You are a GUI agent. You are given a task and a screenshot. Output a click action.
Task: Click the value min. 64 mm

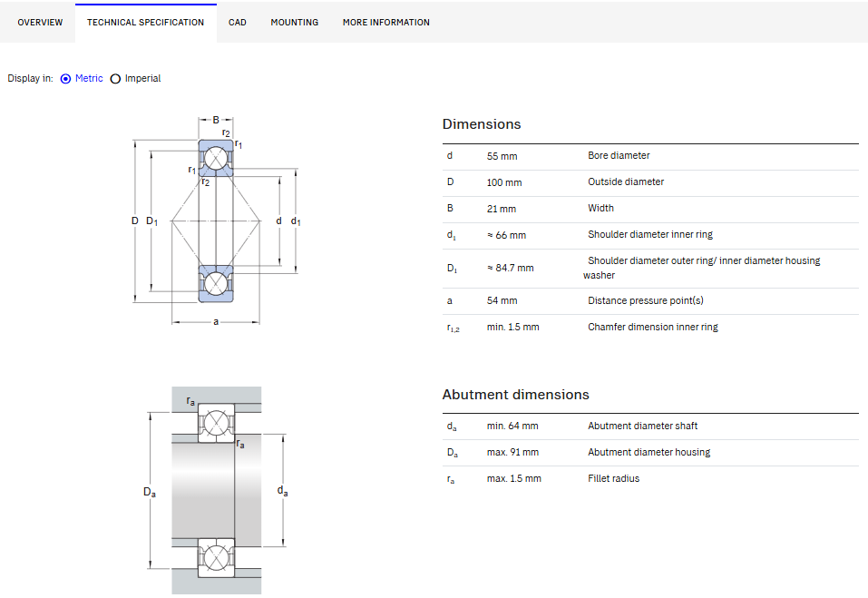coord(512,426)
